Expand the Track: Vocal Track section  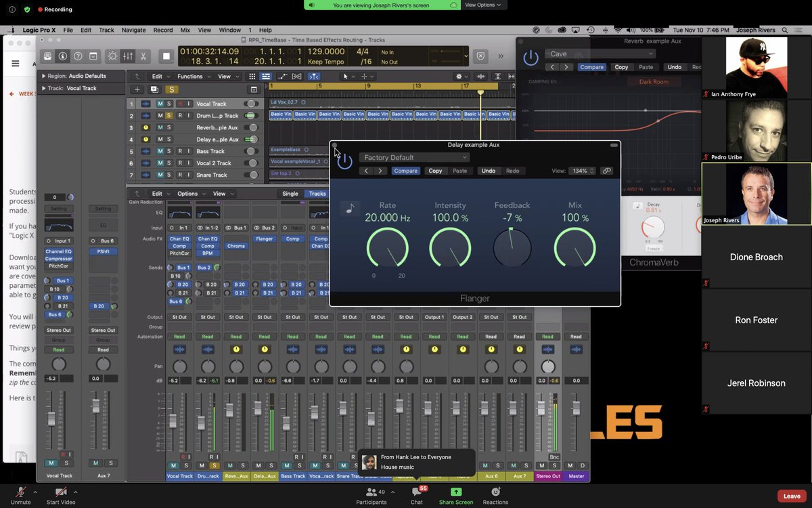[x=44, y=88]
